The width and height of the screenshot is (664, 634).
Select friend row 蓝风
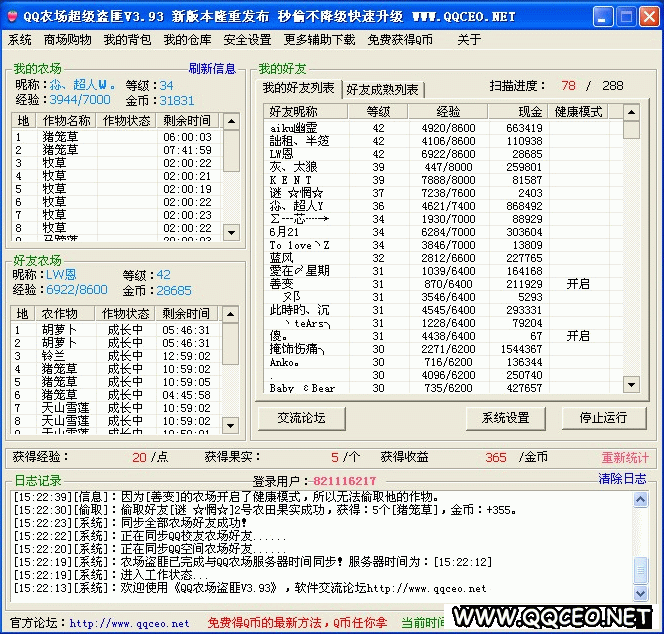click(443, 258)
